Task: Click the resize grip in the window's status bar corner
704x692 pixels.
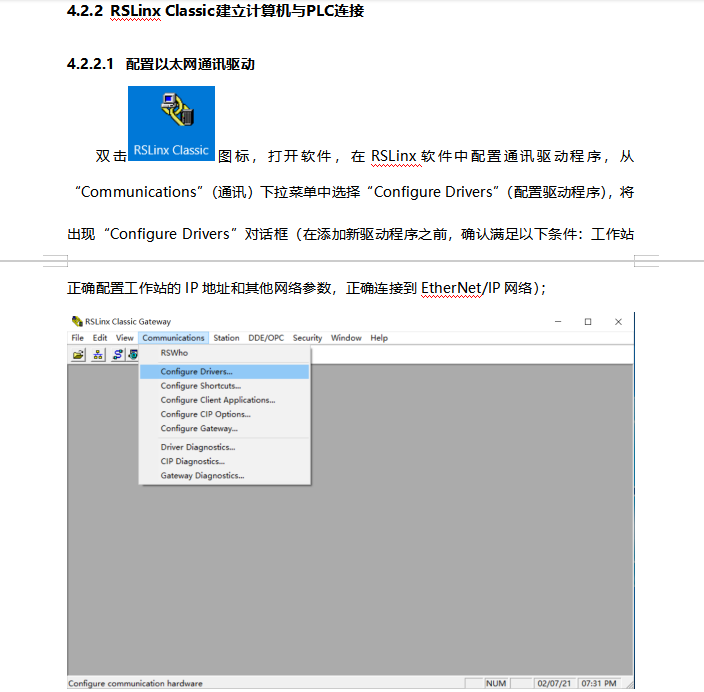Action: tap(629, 684)
